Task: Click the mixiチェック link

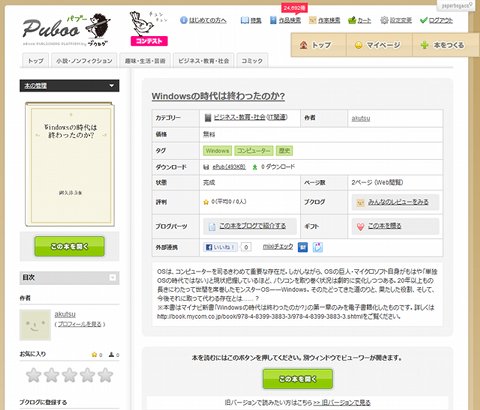Action: coord(278,247)
